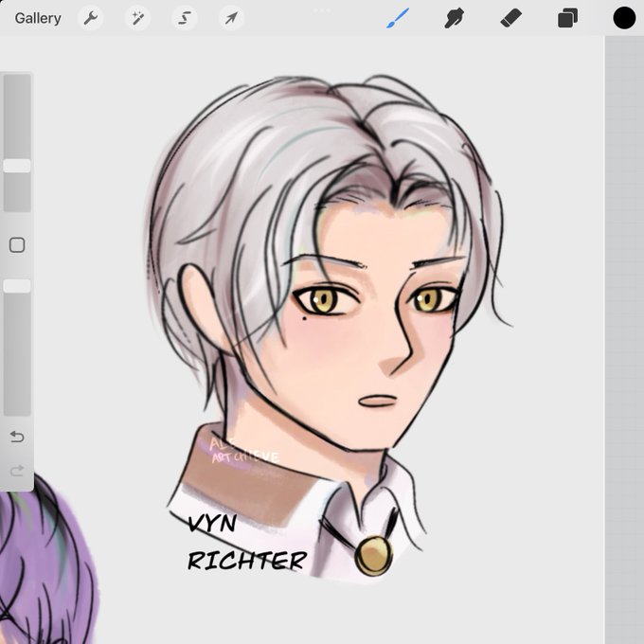Screen dimensions: 644x644
Task: Click the brush opacity slider handle
Action: pyautogui.click(x=17, y=286)
